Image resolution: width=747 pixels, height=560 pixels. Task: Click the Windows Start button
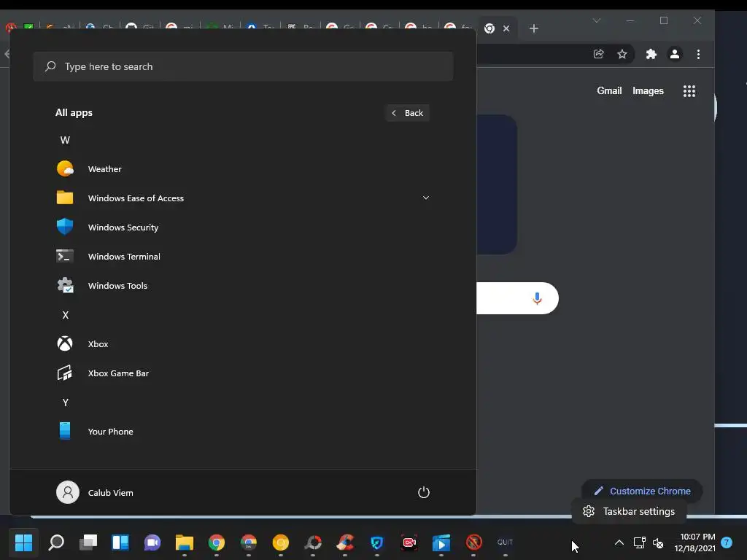[x=24, y=542]
